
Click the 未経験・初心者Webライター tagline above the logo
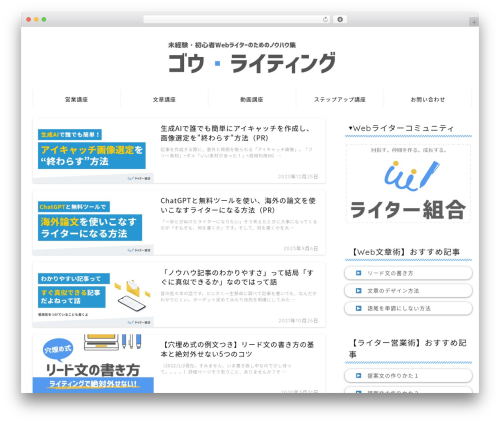coord(232,45)
